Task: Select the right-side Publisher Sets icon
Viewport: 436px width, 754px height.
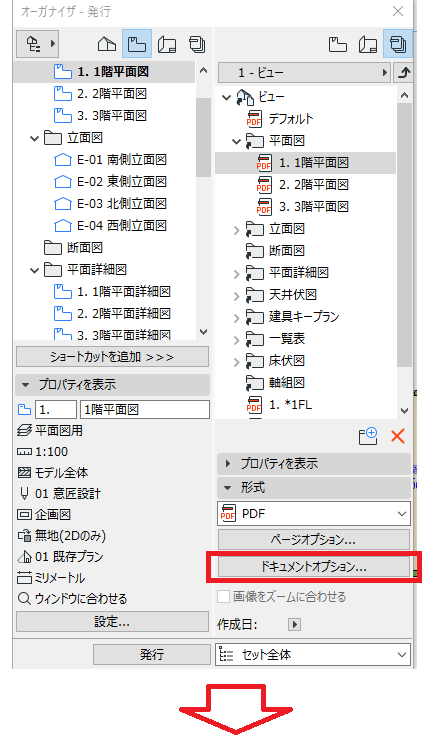Action: [398, 44]
